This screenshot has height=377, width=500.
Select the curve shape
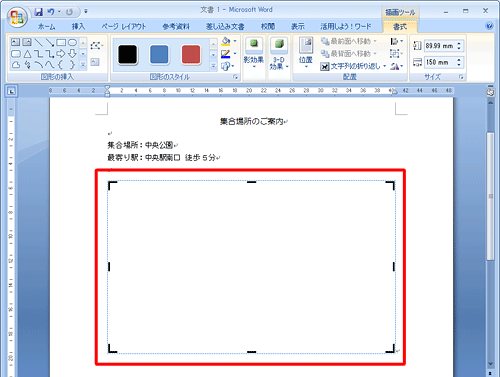(50, 64)
